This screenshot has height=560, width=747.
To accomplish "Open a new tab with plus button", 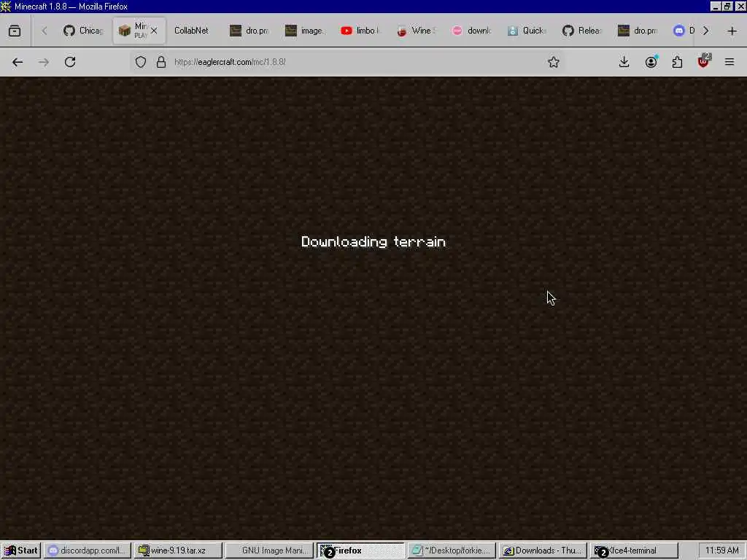I will point(732,31).
